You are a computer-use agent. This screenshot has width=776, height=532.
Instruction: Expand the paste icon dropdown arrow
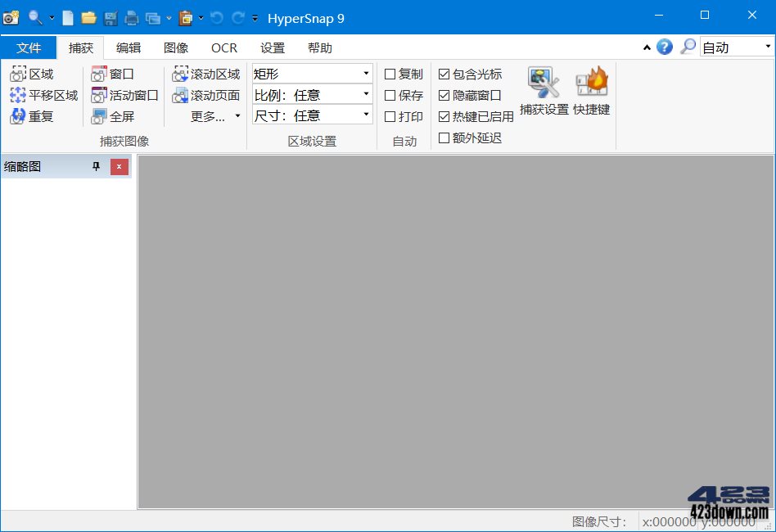point(201,18)
